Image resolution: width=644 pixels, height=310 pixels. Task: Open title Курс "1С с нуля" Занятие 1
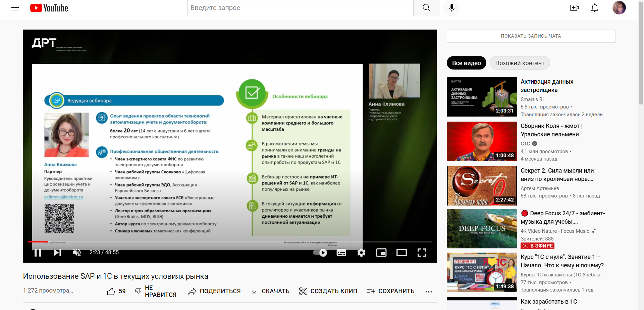click(562, 261)
